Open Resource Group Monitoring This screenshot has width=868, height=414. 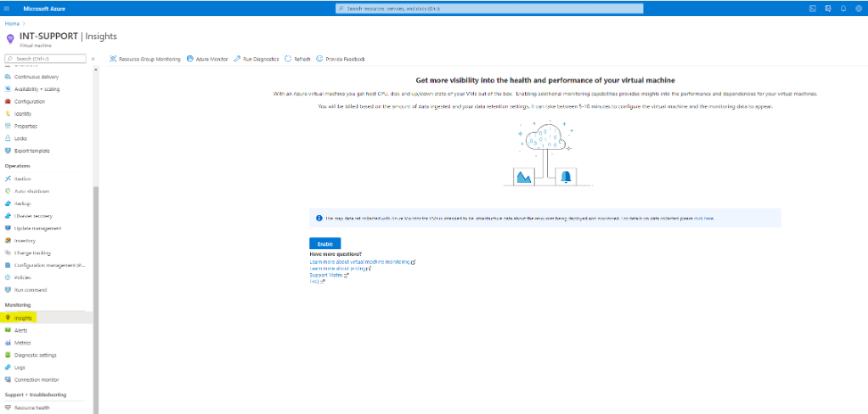click(145, 59)
